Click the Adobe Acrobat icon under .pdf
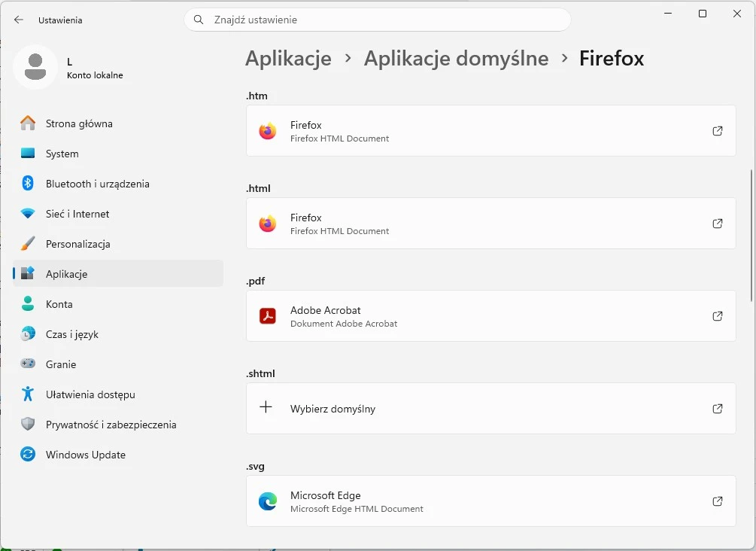Viewport: 756px width, 551px height. point(268,316)
